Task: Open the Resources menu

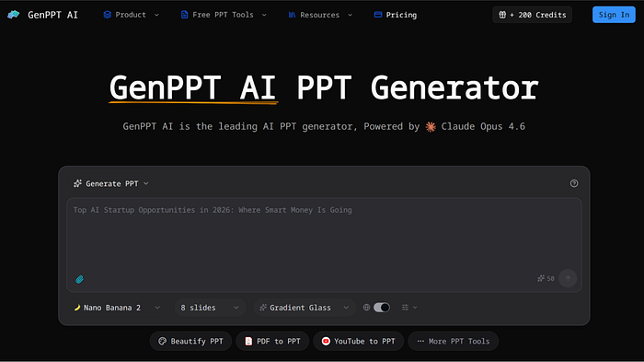Action: [x=320, y=15]
